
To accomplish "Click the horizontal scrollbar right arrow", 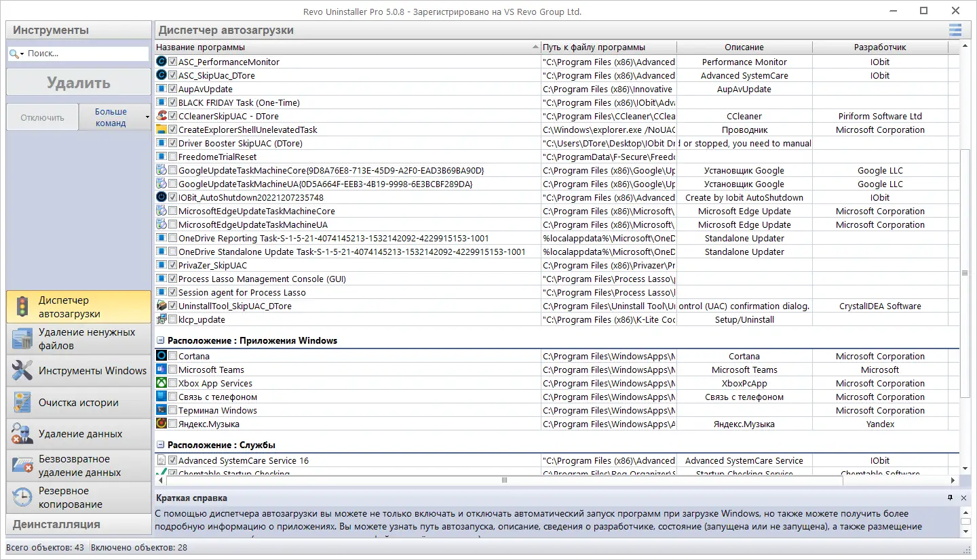I will (955, 480).
